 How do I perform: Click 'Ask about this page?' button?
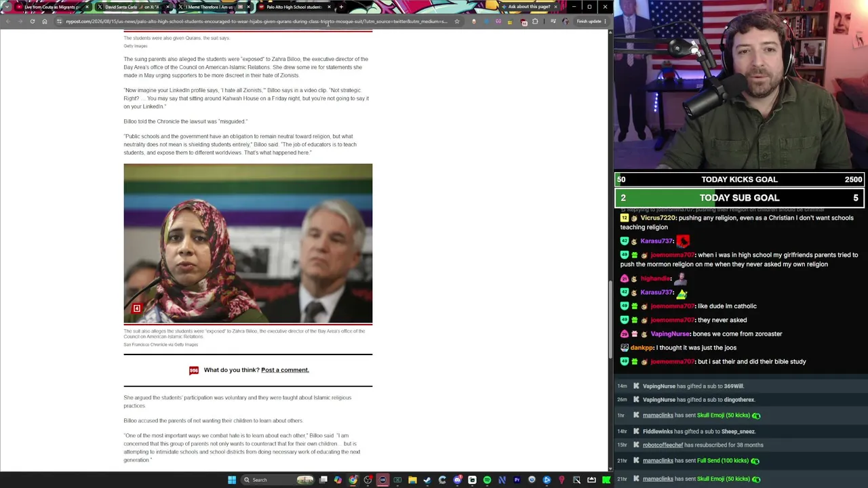coord(528,7)
